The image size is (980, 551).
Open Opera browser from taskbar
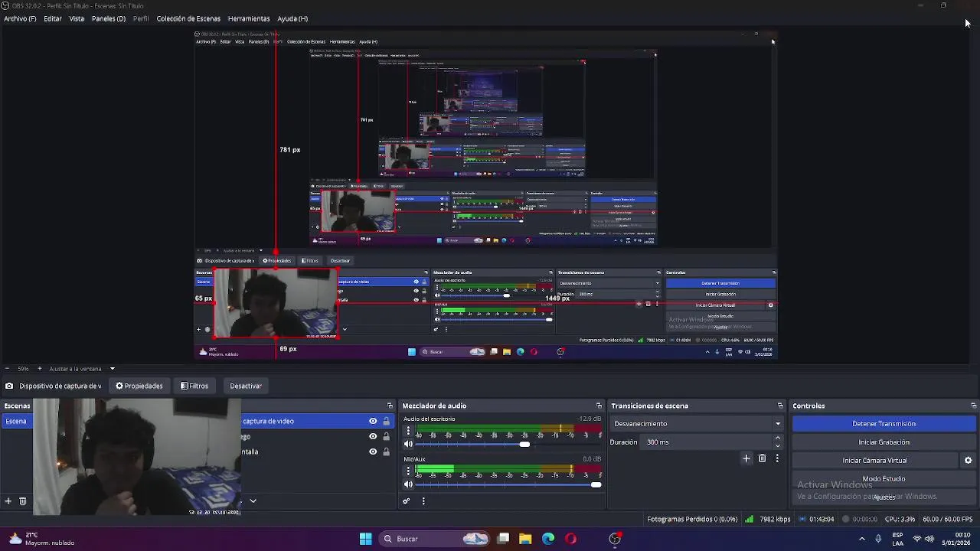(x=570, y=539)
